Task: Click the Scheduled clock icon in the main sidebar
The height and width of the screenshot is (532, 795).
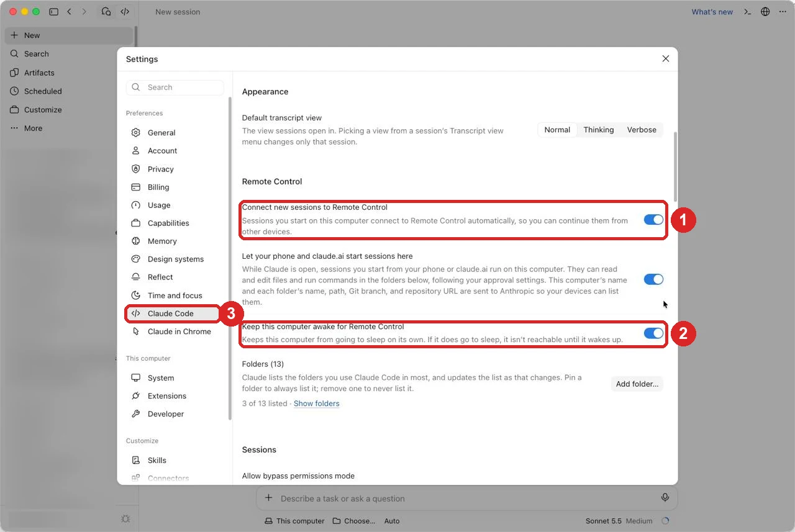Action: (14, 91)
